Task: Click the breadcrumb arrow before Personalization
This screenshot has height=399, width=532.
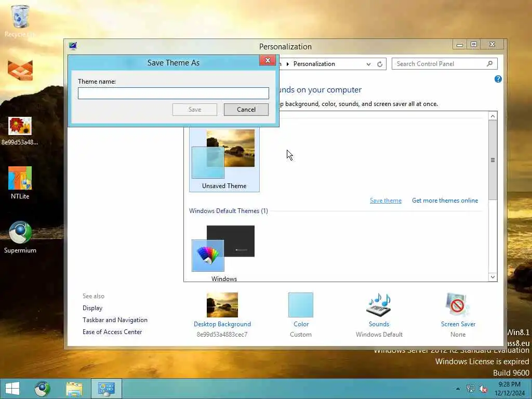Action: pos(288,64)
